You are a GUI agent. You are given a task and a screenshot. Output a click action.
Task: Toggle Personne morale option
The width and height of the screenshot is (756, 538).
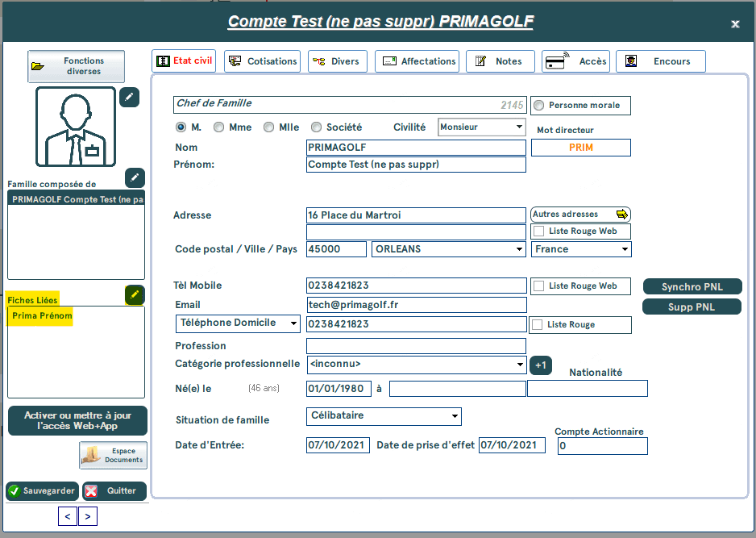tap(539, 105)
